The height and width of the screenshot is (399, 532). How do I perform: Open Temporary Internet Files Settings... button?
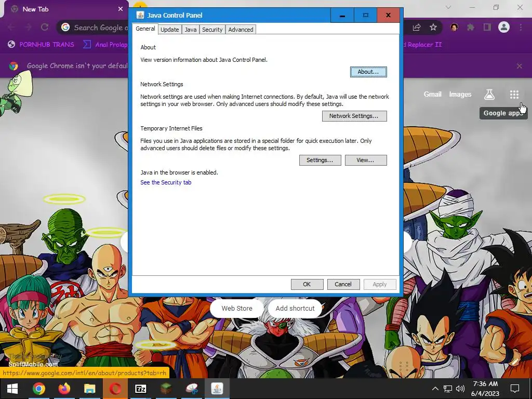(x=320, y=160)
